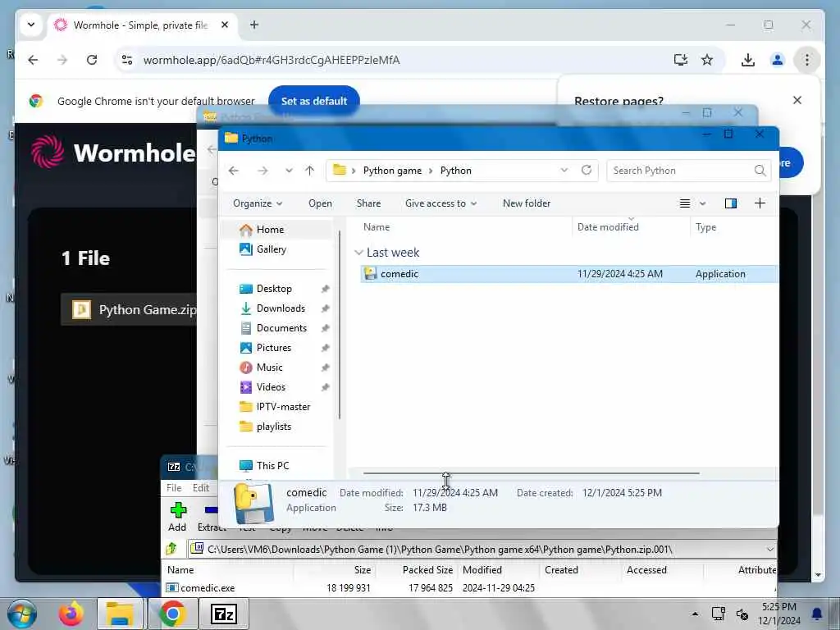Image resolution: width=840 pixels, height=630 pixels.
Task: Expand Give access to menu
Action: pos(441,203)
